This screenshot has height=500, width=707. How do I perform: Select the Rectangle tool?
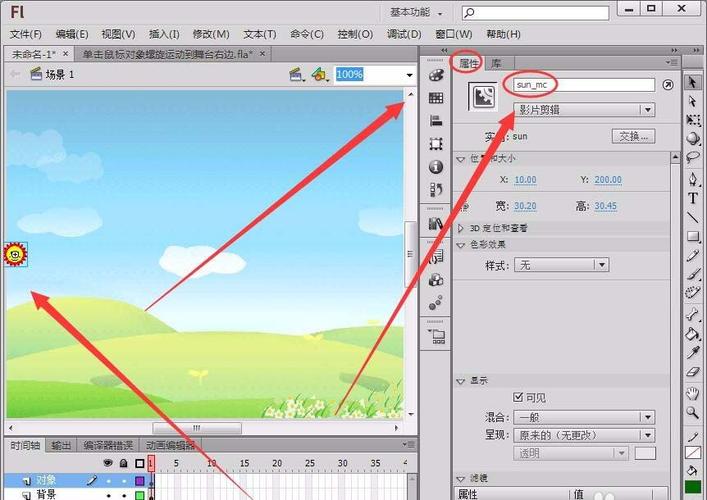pos(693,236)
